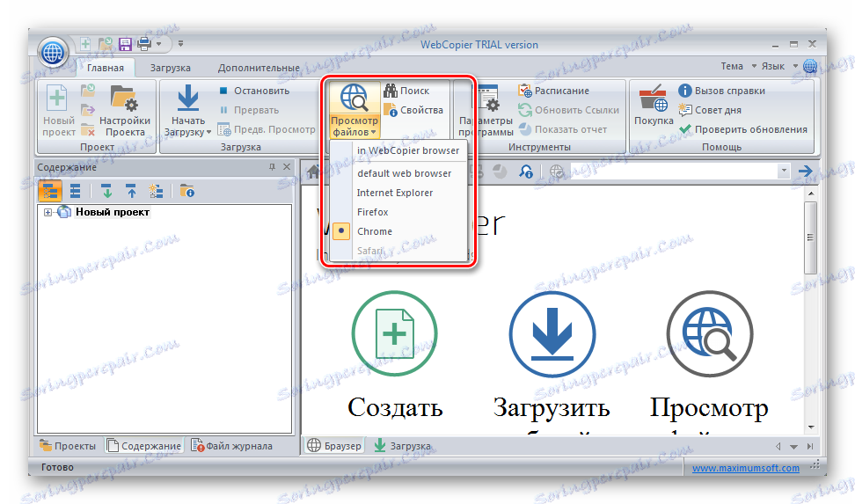Open Настройки Проекта
Viewport: 855px width, 504px height.
125,112
